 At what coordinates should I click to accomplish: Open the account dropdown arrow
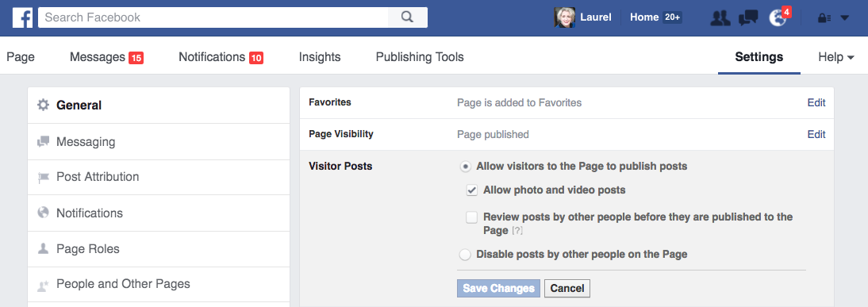[845, 17]
